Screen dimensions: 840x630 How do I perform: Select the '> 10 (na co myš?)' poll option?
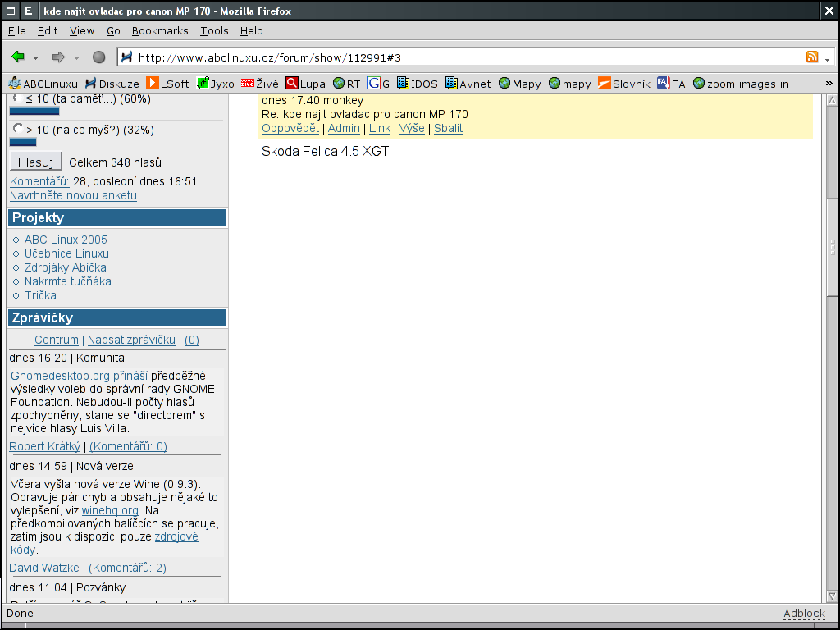tap(18, 129)
